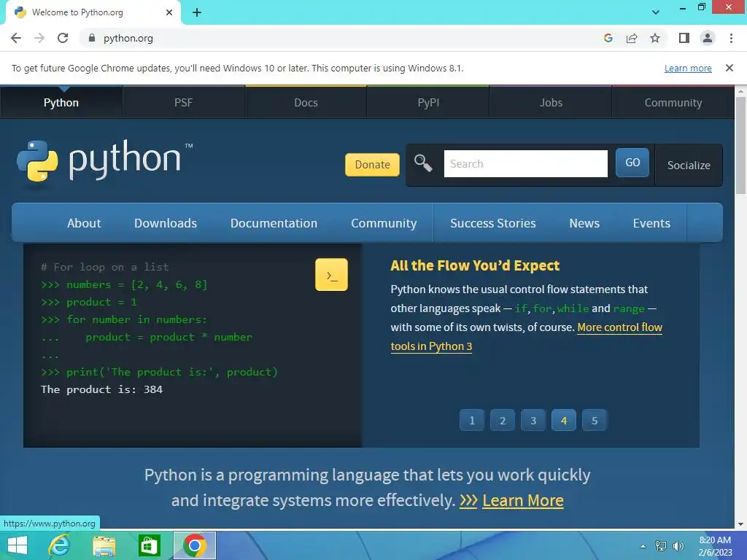Click the GO search button
The height and width of the screenshot is (560, 747).
(632, 163)
